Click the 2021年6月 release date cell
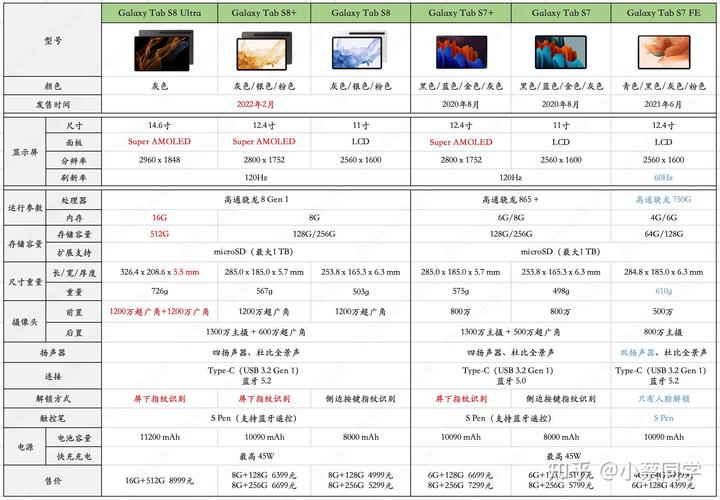The width and height of the screenshot is (720, 500). (x=663, y=104)
